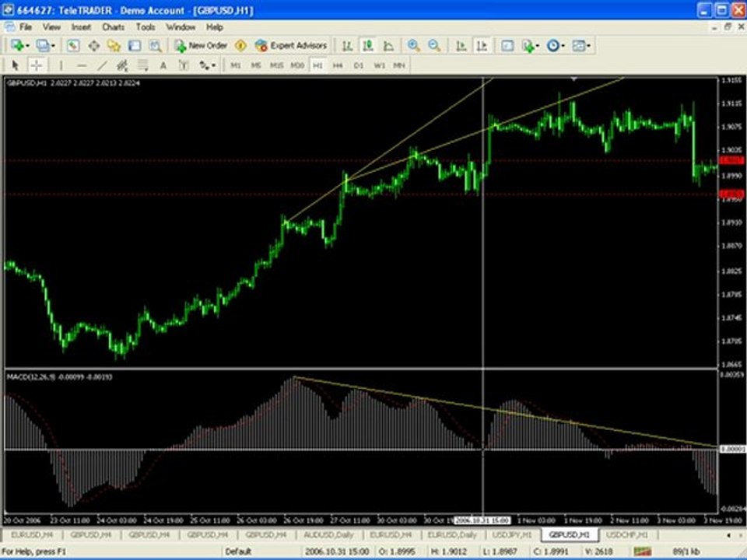The image size is (747, 560).
Task: Open the Help menu
Action: click(x=215, y=27)
